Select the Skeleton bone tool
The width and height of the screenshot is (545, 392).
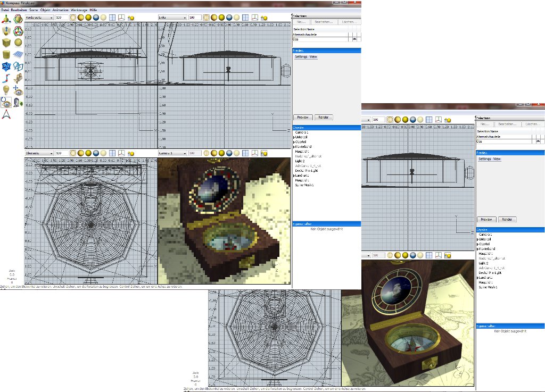pos(6,114)
